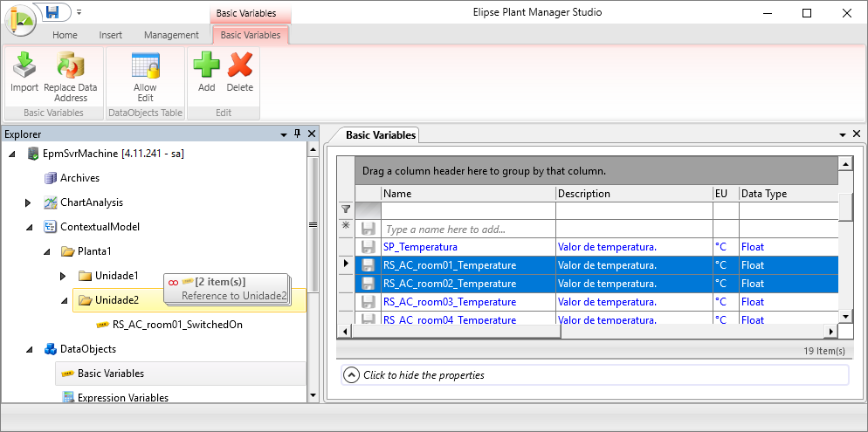Sort by Description column header
868x432 pixels.
633,194
